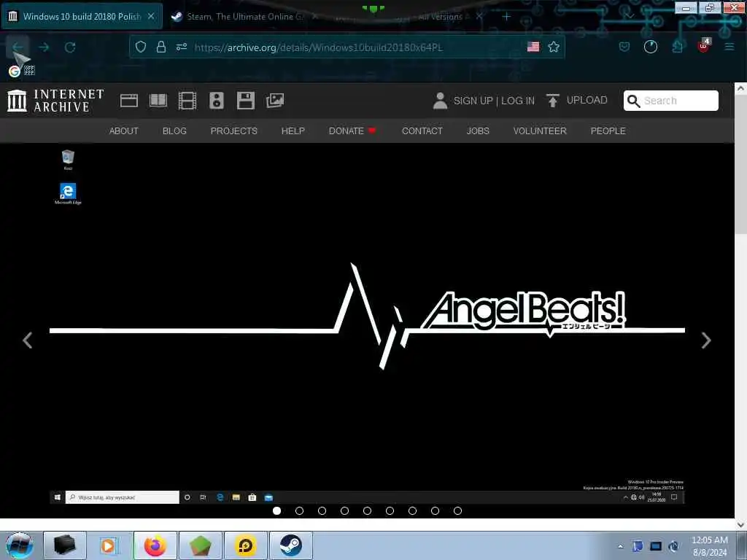
Task: Open the Google bookmark in the bookmarks bar
Action: pyautogui.click(x=15, y=71)
